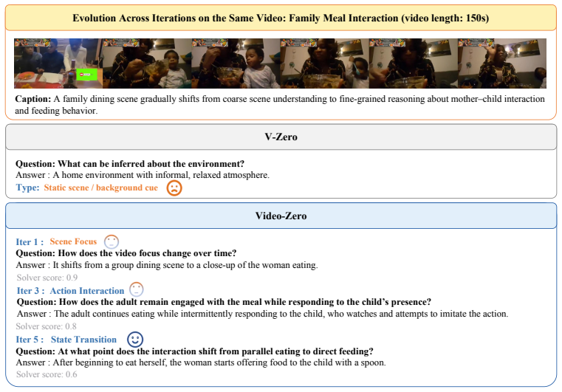
Task: Select the fifth video frame thumbnail
Action: pos(414,63)
